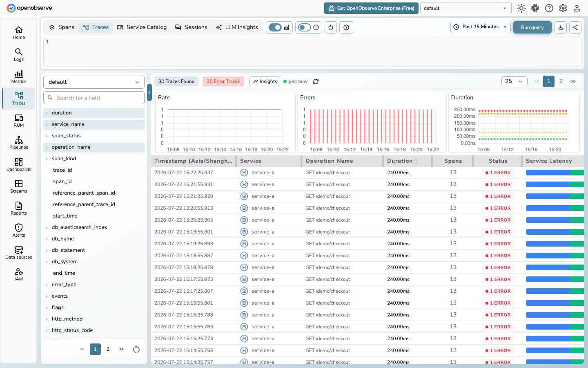588x368 pixels.
Task: Open the help menu in the header
Action: [549, 8]
